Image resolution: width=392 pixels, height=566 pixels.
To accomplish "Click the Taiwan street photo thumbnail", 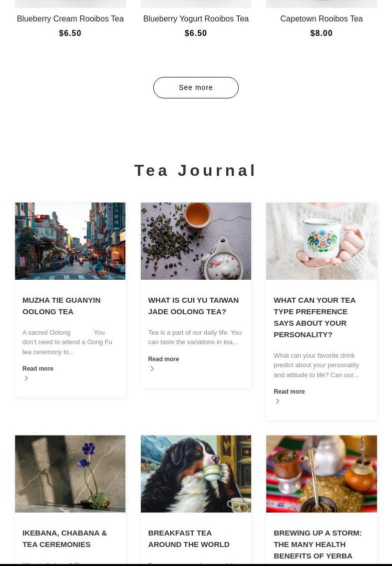I will (70, 241).
